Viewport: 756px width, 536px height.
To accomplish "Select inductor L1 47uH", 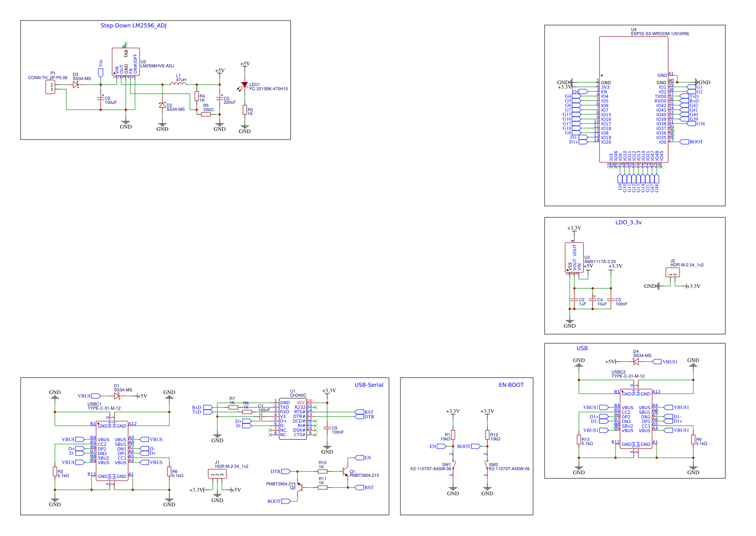I will (178, 83).
